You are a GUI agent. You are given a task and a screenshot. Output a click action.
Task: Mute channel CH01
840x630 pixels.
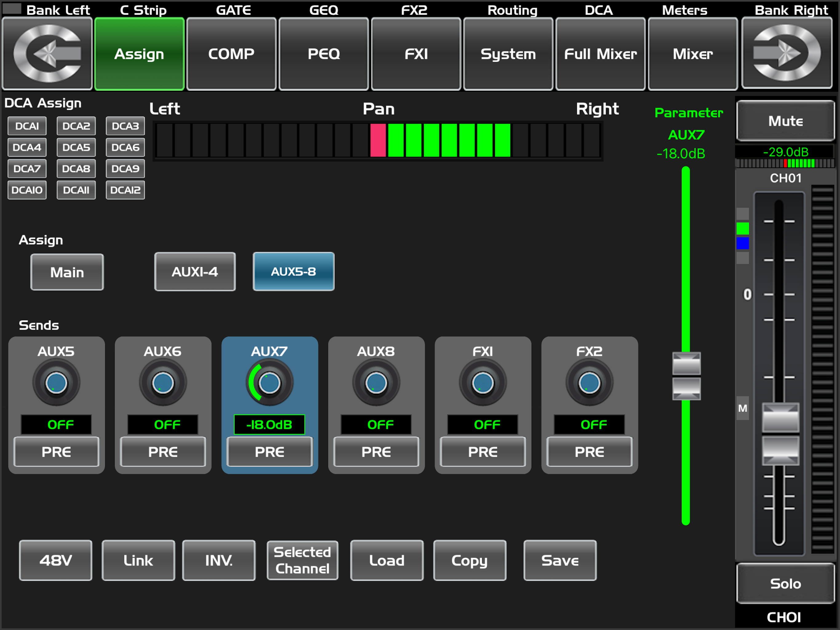click(x=785, y=121)
